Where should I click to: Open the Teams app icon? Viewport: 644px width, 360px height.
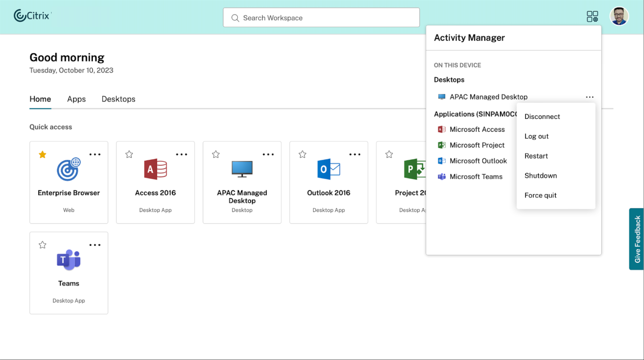click(69, 260)
